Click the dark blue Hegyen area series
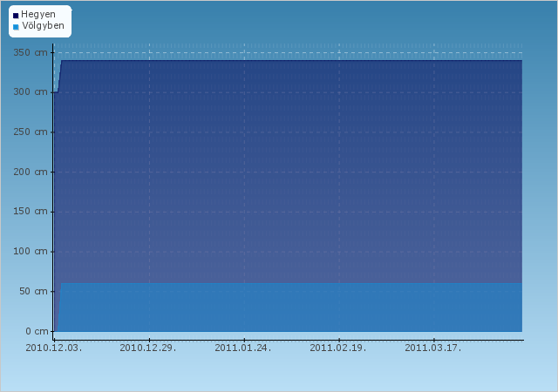558x392 pixels. [x=289, y=171]
